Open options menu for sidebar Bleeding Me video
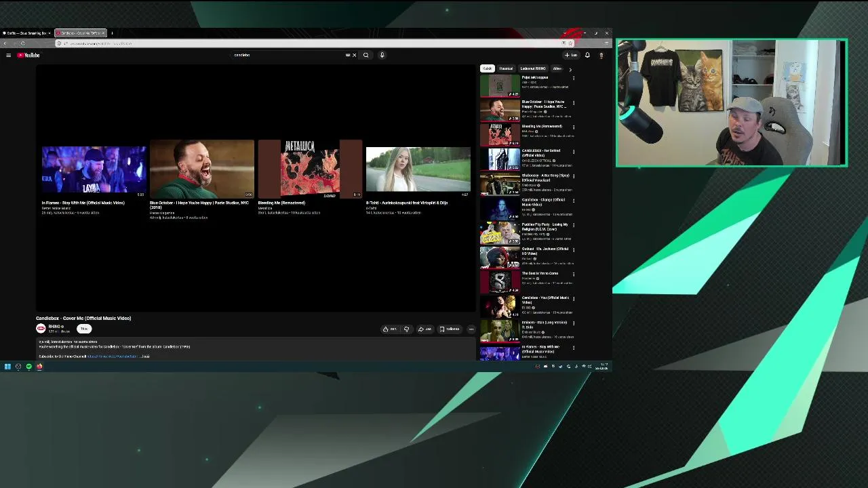 click(x=574, y=127)
